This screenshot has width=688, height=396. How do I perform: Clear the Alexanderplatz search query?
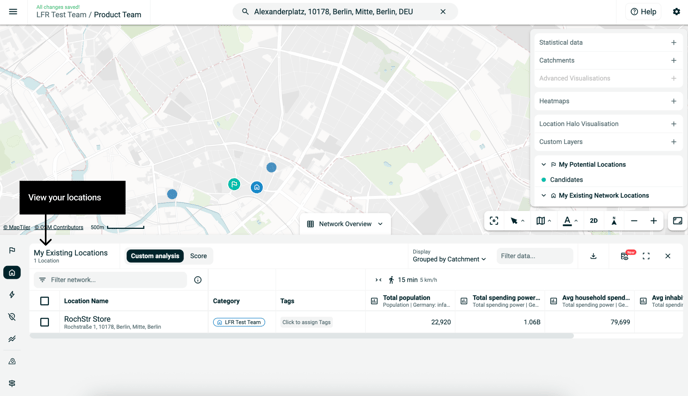coord(443,12)
